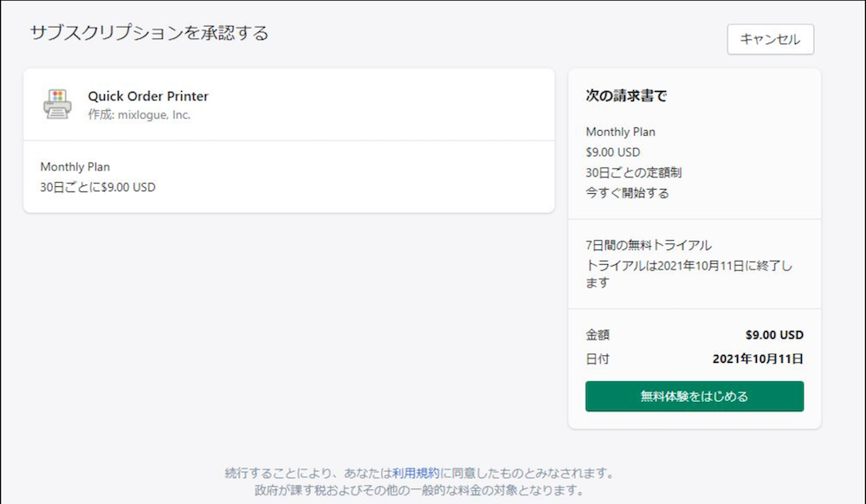
Task: Click the 今すぐ開始する text
Action: coord(627,192)
